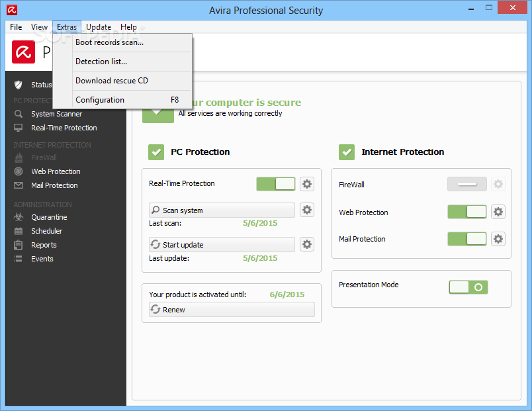532x411 pixels.
Task: Open the Help menu
Action: [128, 27]
